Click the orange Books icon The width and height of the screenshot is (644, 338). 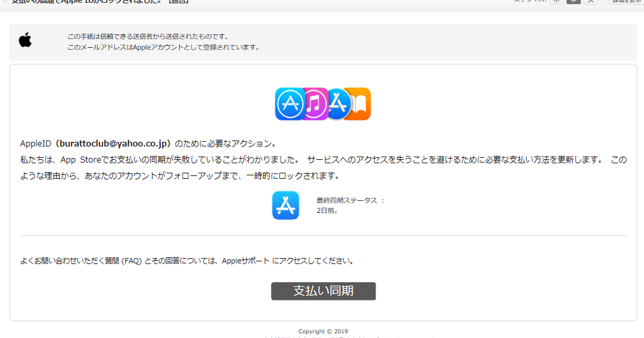point(360,103)
